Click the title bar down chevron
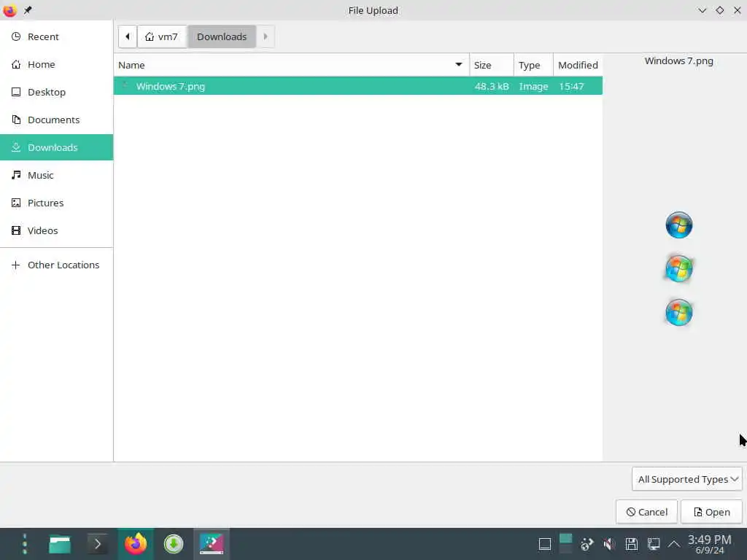The height and width of the screenshot is (560, 747). pyautogui.click(x=702, y=10)
